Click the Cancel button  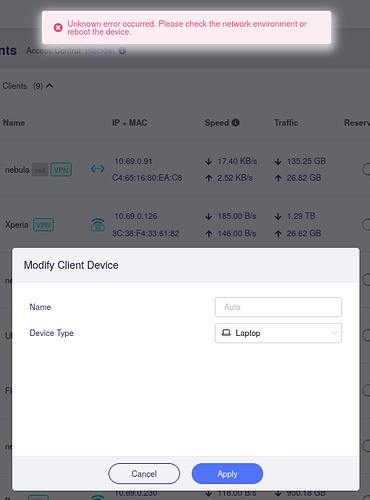[x=144, y=473]
